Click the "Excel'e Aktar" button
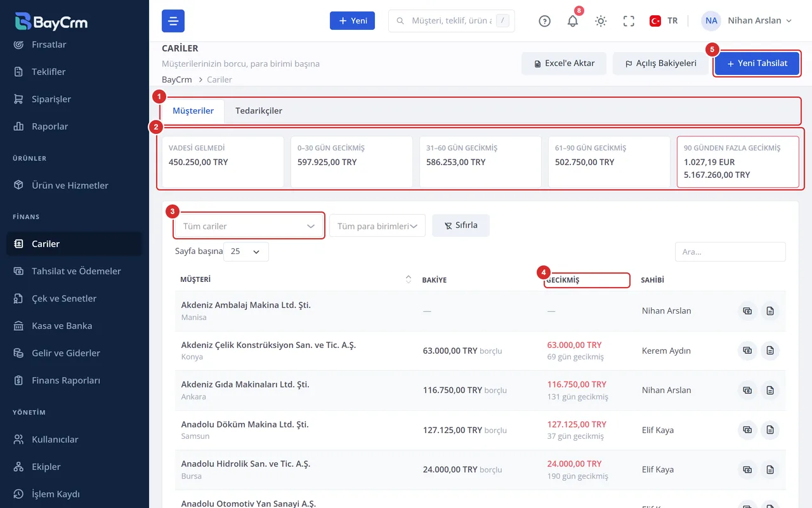The image size is (812, 508). (564, 63)
